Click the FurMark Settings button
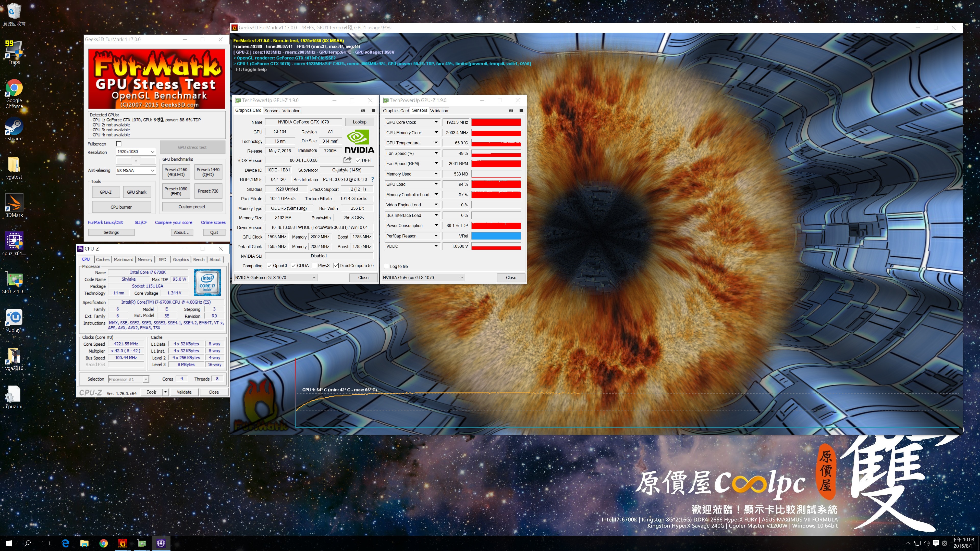This screenshot has width=980, height=551. pyautogui.click(x=111, y=232)
